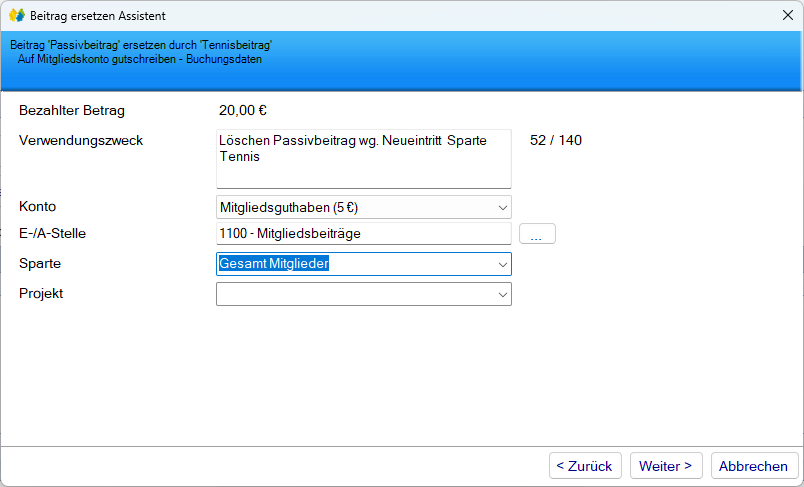Click the 'Projekt' field label
The width and height of the screenshot is (804, 487).
pos(42,293)
